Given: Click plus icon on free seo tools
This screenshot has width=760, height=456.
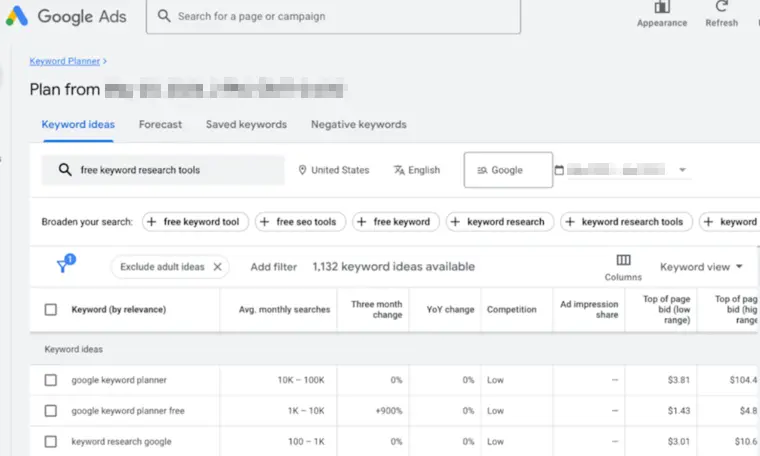Looking at the screenshot, I should (x=265, y=221).
